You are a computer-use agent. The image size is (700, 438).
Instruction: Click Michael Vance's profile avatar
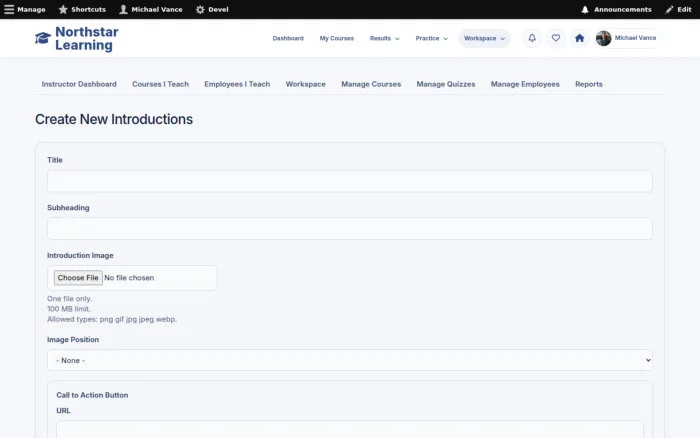tap(603, 38)
